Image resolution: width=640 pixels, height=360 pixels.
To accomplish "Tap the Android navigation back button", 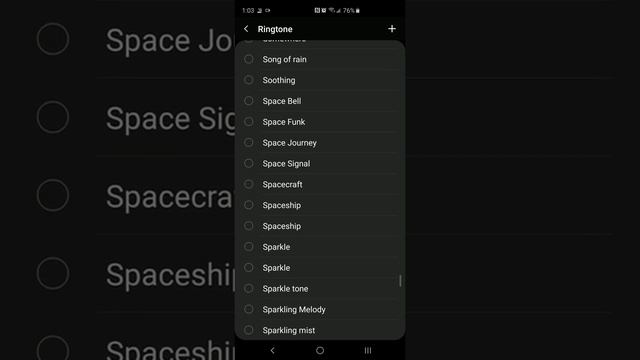I will tap(272, 350).
